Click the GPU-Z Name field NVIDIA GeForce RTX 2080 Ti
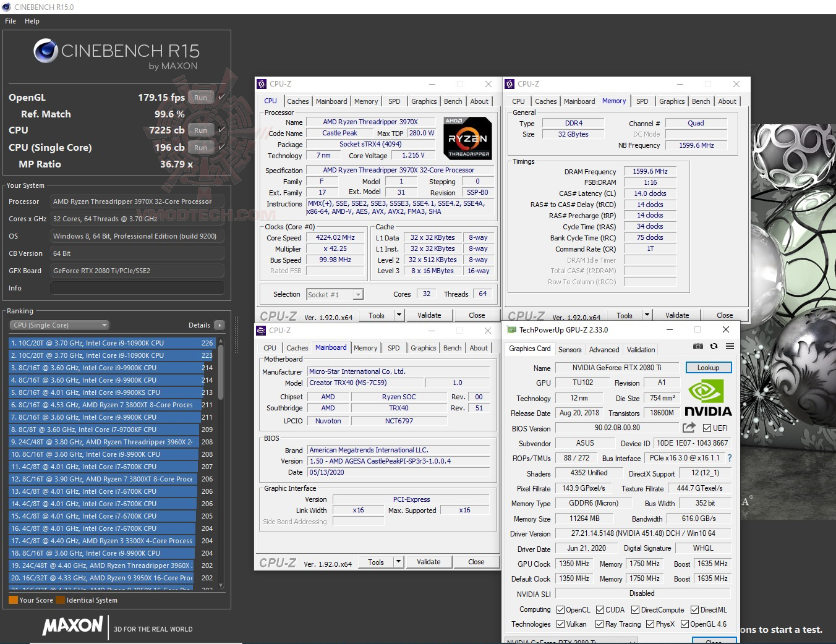Image resolution: width=836 pixels, height=644 pixels. point(616,368)
